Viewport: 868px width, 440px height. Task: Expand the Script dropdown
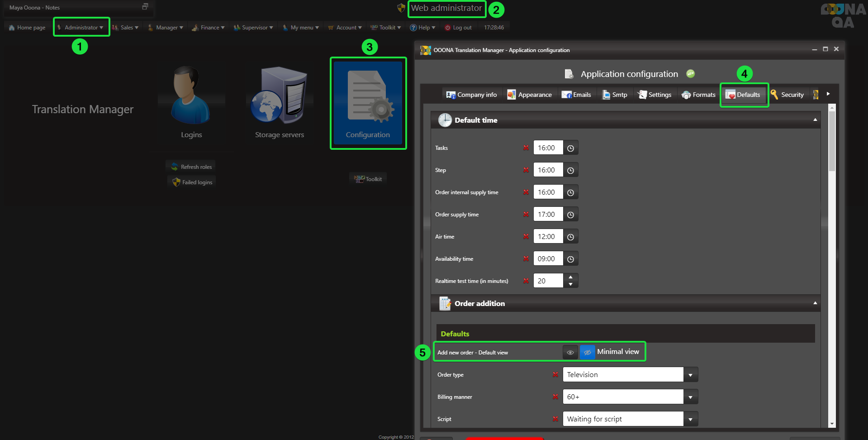(690, 419)
